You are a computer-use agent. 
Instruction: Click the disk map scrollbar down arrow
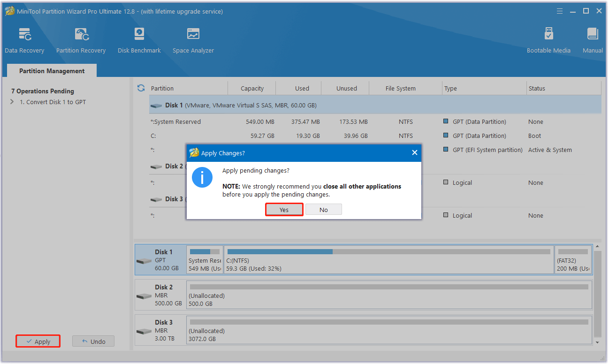pyautogui.click(x=597, y=343)
